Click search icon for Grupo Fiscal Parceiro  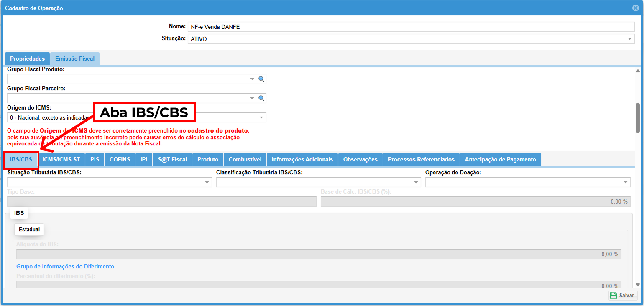(261, 98)
